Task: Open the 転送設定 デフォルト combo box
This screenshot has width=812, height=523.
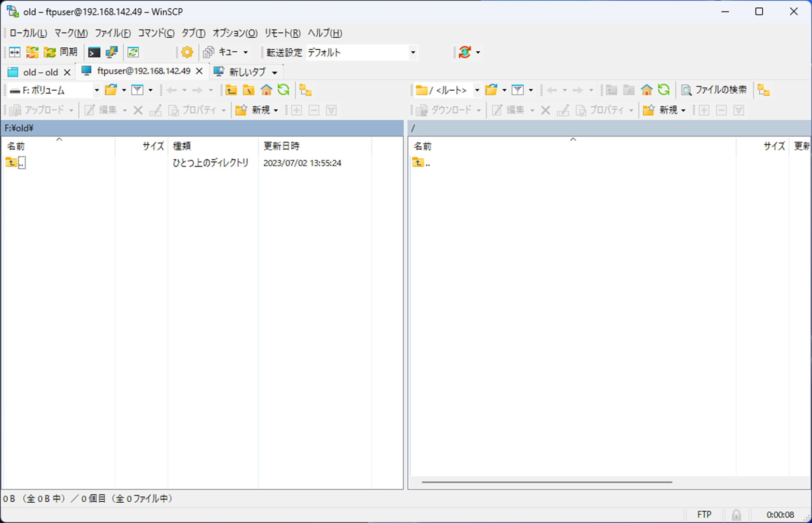Action: (x=362, y=52)
